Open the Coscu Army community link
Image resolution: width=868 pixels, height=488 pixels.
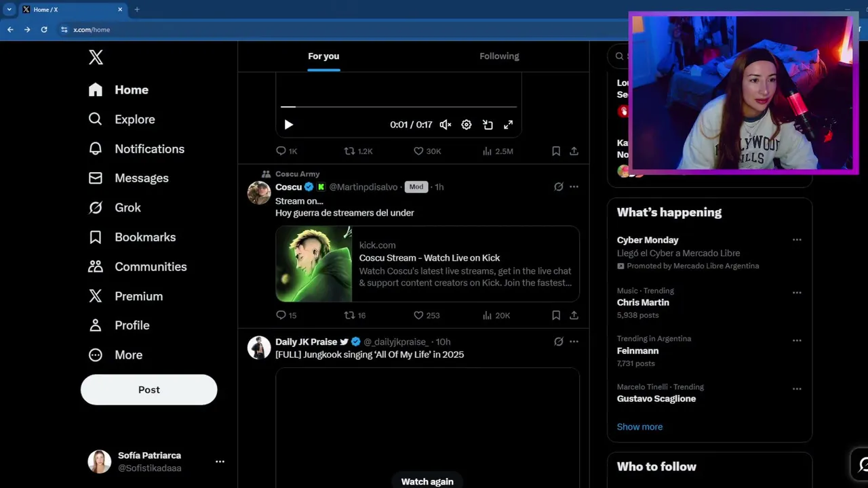(297, 174)
